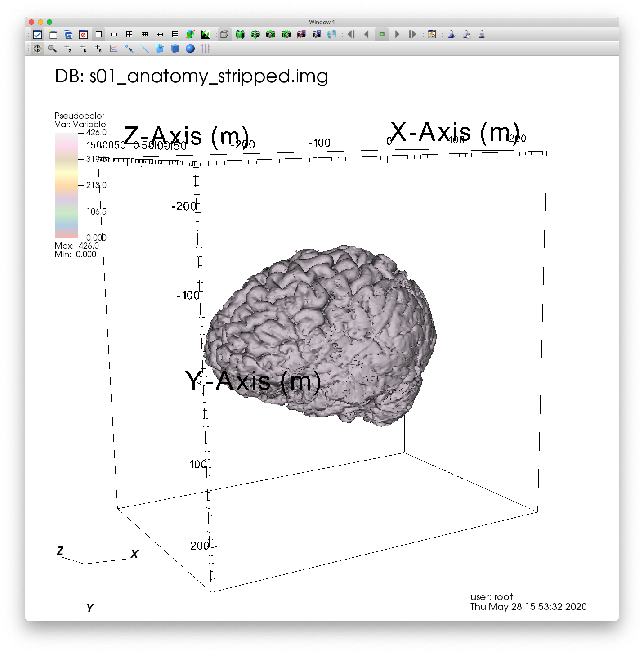Click the 'Min: 0.000' legend text

coord(76,254)
